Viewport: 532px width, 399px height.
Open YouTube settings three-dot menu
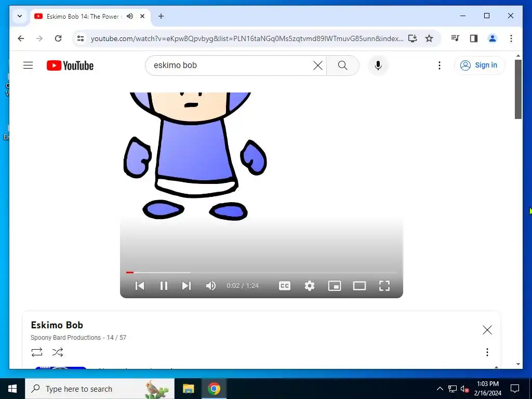(440, 65)
